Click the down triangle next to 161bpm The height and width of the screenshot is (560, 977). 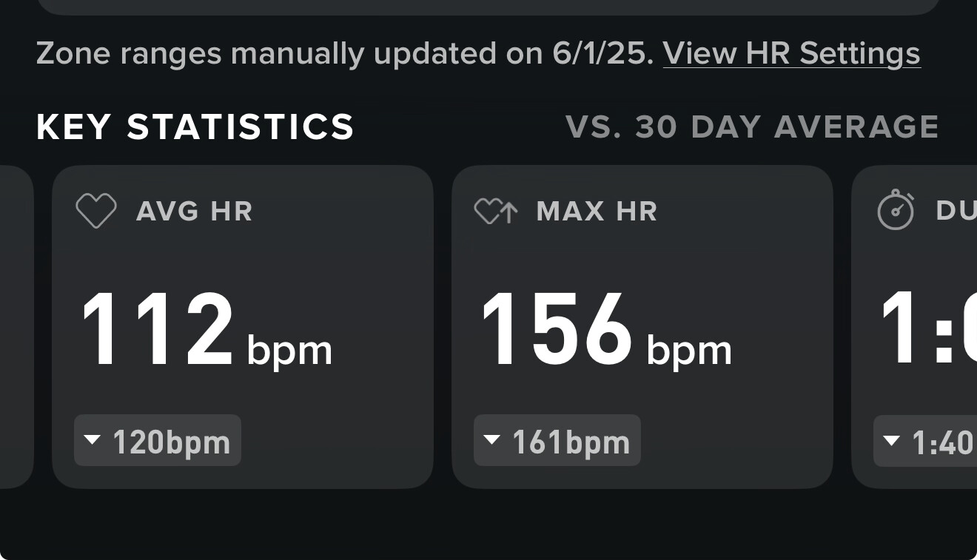tap(492, 440)
